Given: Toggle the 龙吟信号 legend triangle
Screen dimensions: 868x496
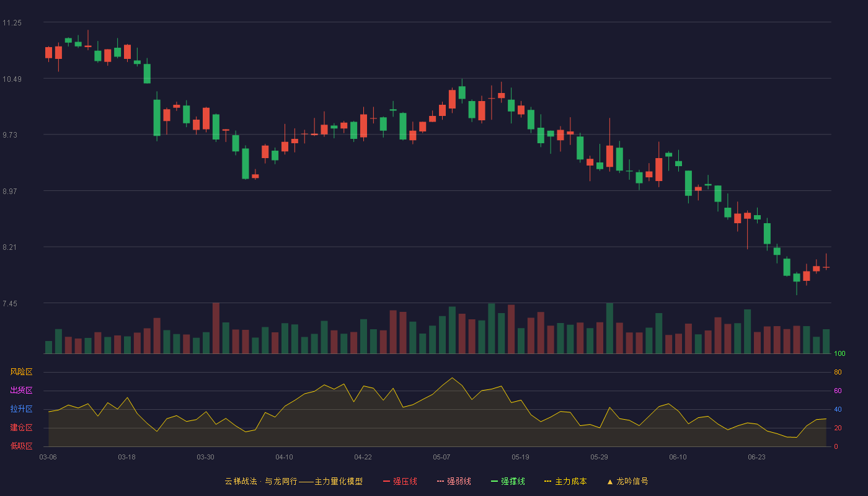Looking at the screenshot, I should click(627, 481).
